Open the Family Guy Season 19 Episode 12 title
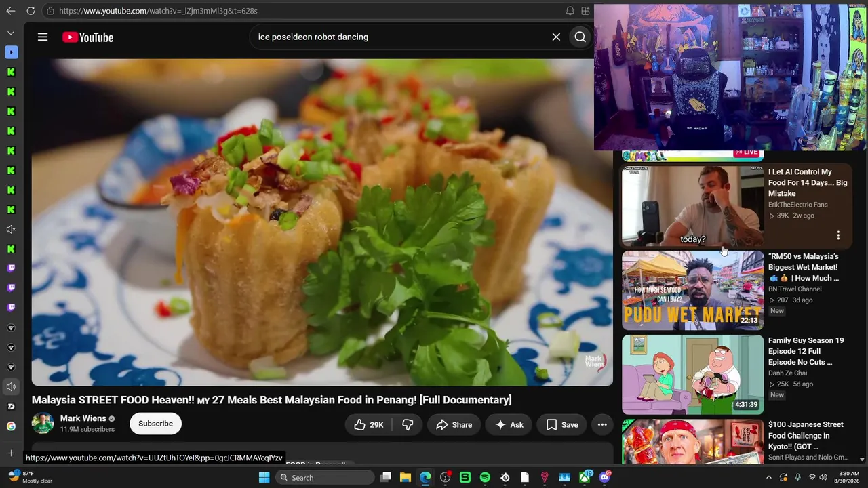 (806, 351)
